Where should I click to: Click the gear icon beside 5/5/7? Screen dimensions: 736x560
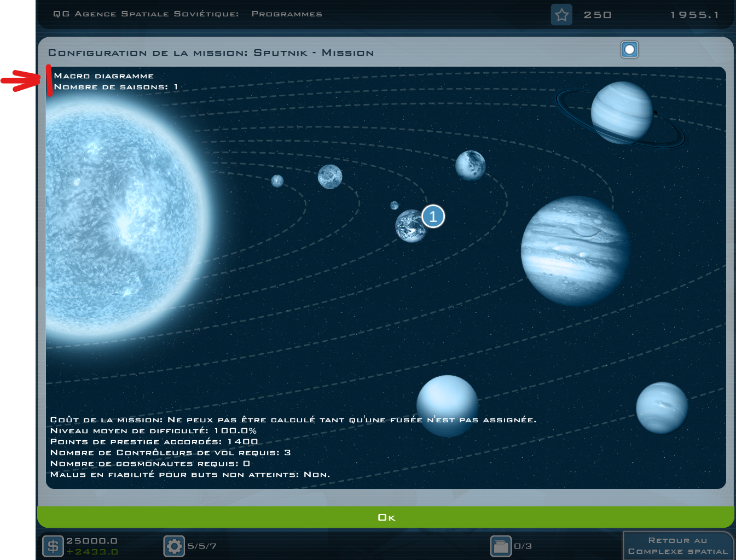[x=174, y=546]
